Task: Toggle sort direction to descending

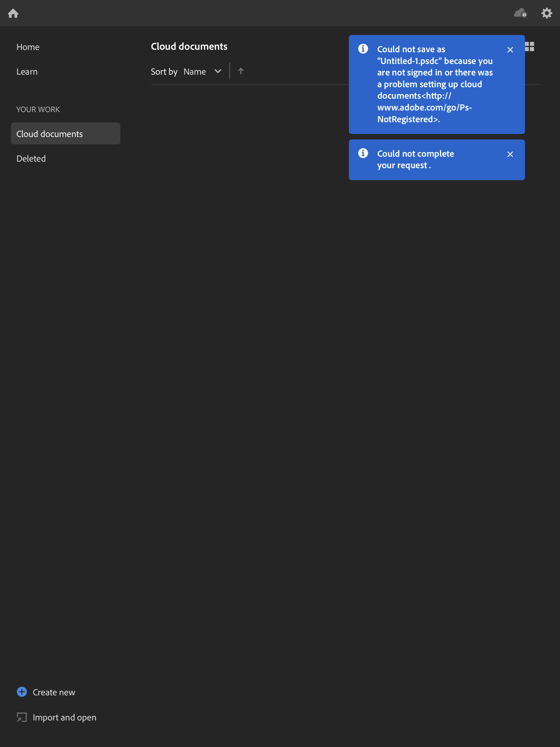Action: point(240,71)
